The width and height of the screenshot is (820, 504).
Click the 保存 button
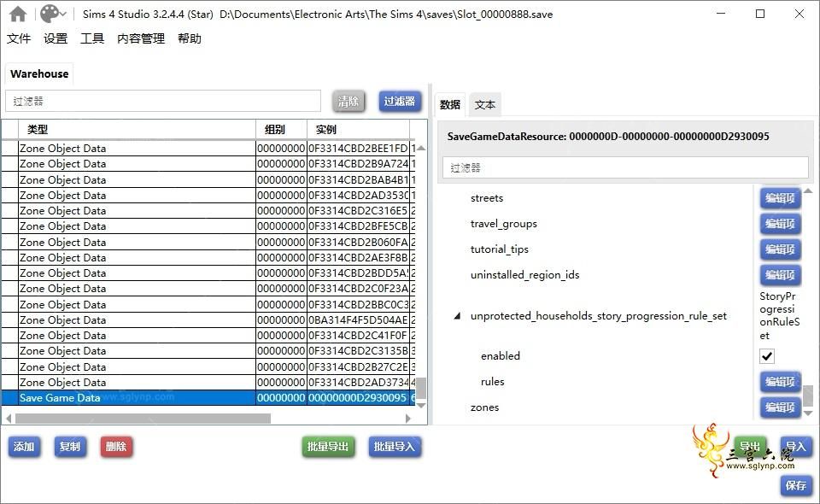796,485
